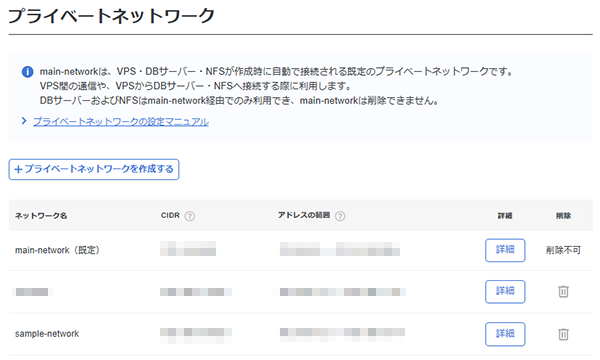Click the chevron beside the manual link
This screenshot has width=600, height=360.
(x=24, y=121)
